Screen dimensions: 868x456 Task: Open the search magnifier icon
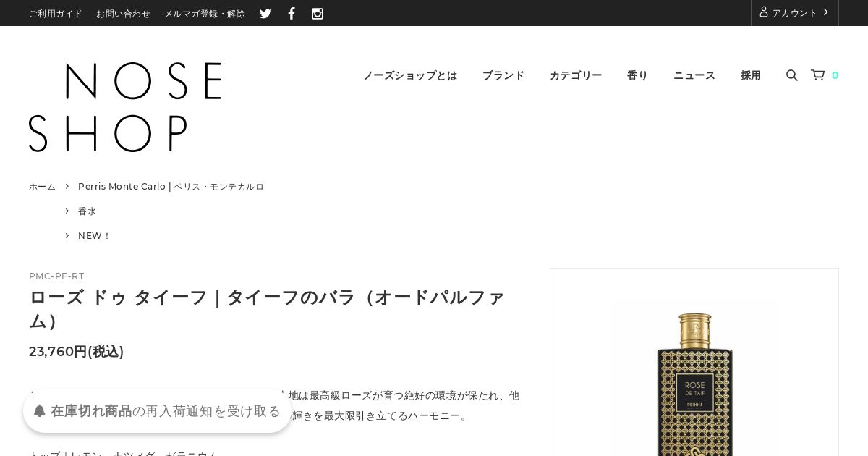click(x=792, y=75)
